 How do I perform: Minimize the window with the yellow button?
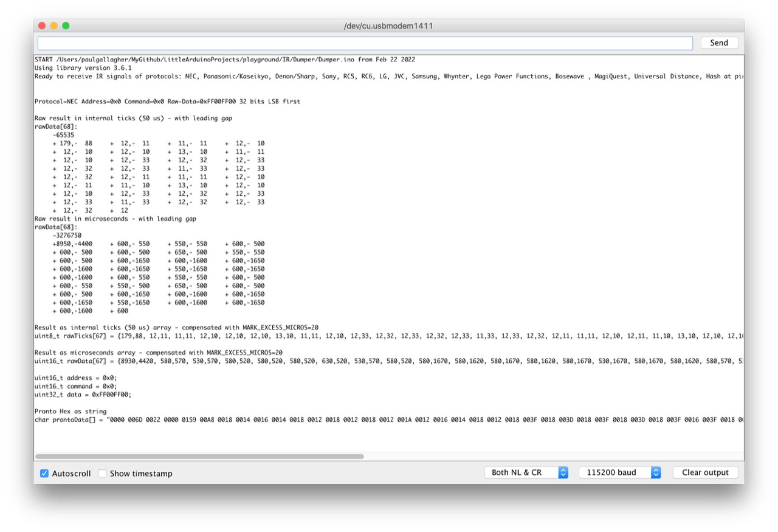(54, 26)
